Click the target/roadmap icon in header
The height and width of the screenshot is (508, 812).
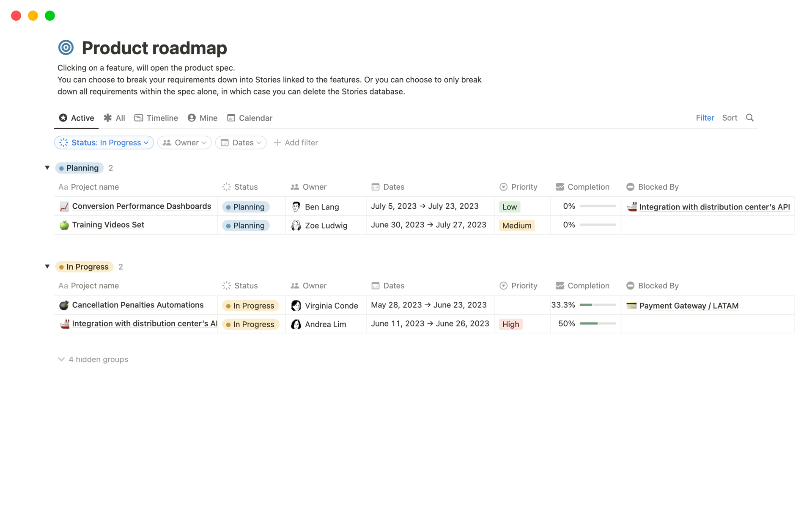coord(66,48)
